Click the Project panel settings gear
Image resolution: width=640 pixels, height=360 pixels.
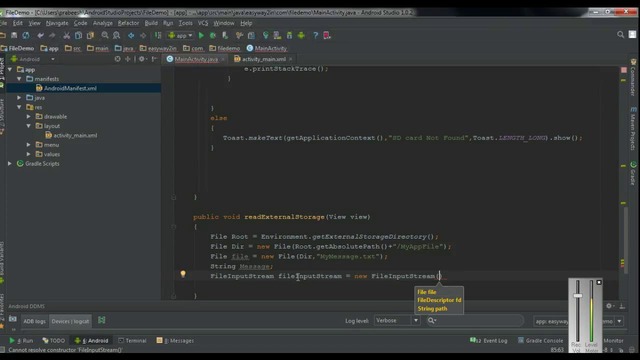point(142,59)
